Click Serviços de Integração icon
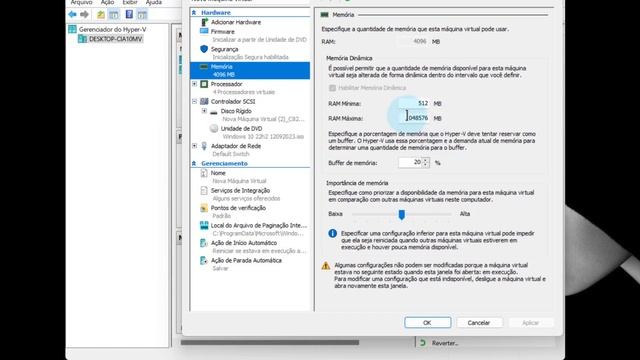The width and height of the screenshot is (640, 360). [204, 191]
